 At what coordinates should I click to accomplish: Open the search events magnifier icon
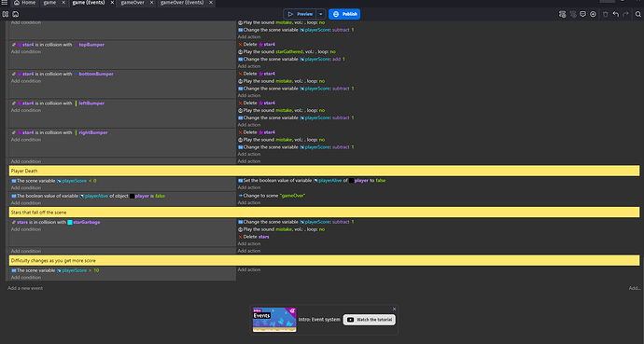pos(637,14)
